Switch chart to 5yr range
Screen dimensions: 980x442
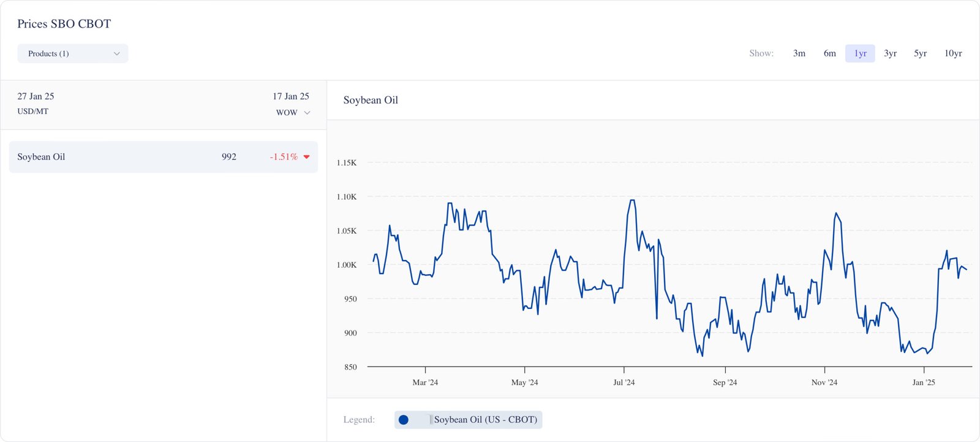920,54
